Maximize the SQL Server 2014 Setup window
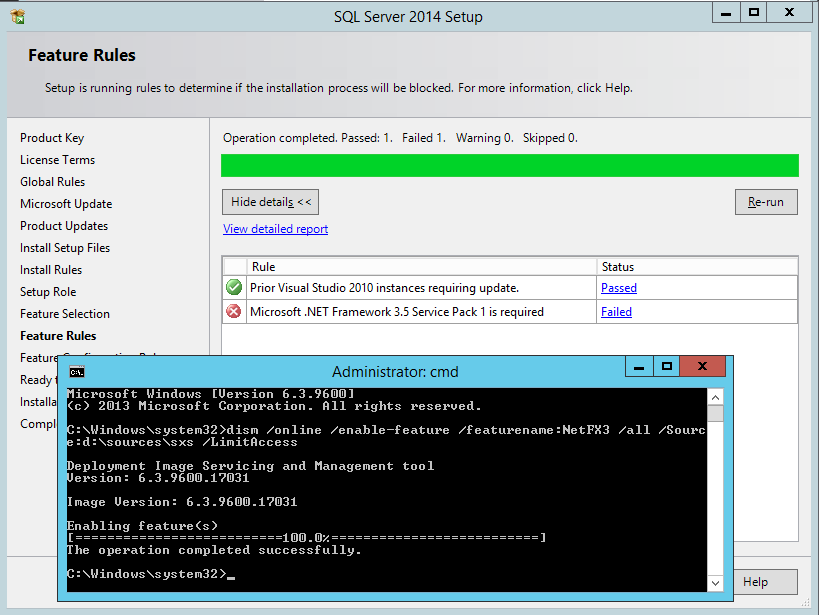Screen dimensions: 819x615 (x=754, y=12)
